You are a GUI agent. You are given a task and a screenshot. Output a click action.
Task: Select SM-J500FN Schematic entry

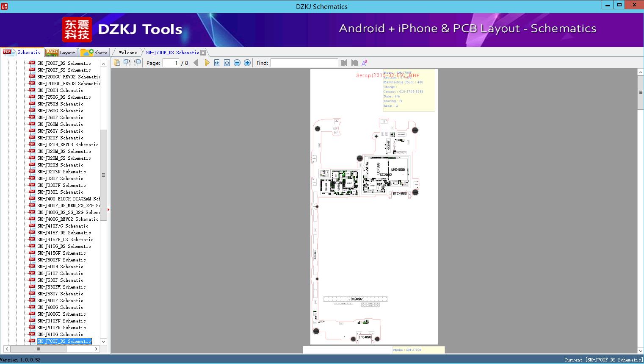point(61,260)
